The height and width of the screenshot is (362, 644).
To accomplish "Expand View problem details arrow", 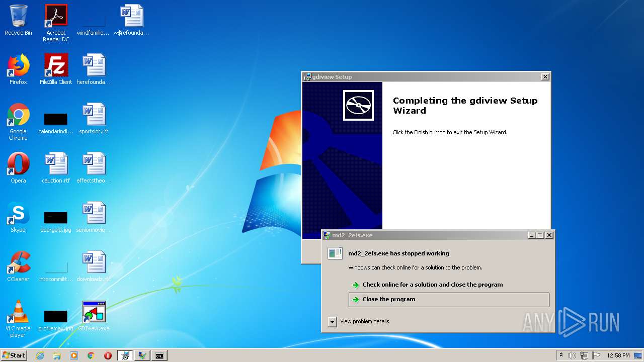I will [x=332, y=322].
